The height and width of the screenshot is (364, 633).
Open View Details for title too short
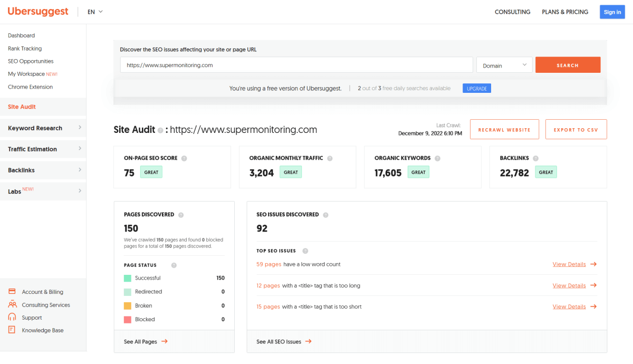click(x=569, y=306)
